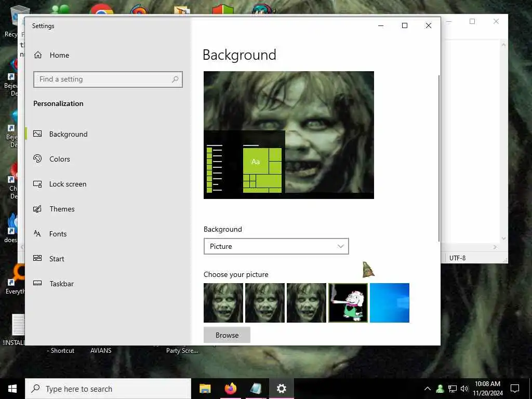532x399 pixels.
Task: Minimize the Settings window
Action: point(381,26)
